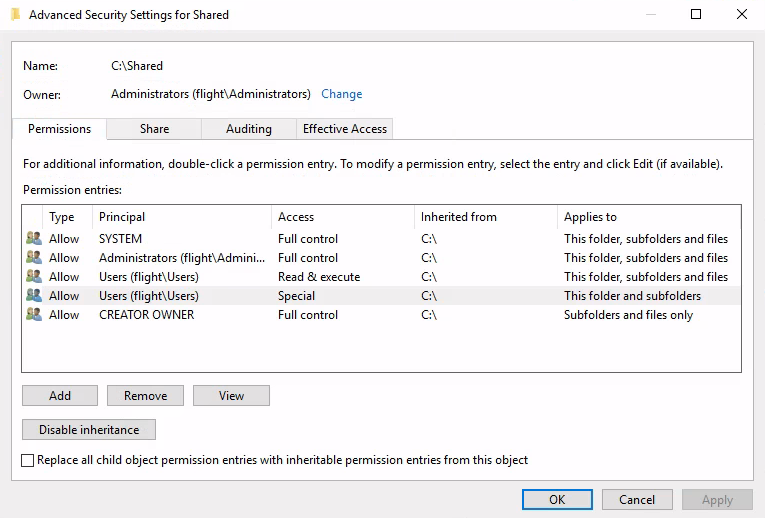
Task: Open the Auditing tab
Action: click(249, 129)
